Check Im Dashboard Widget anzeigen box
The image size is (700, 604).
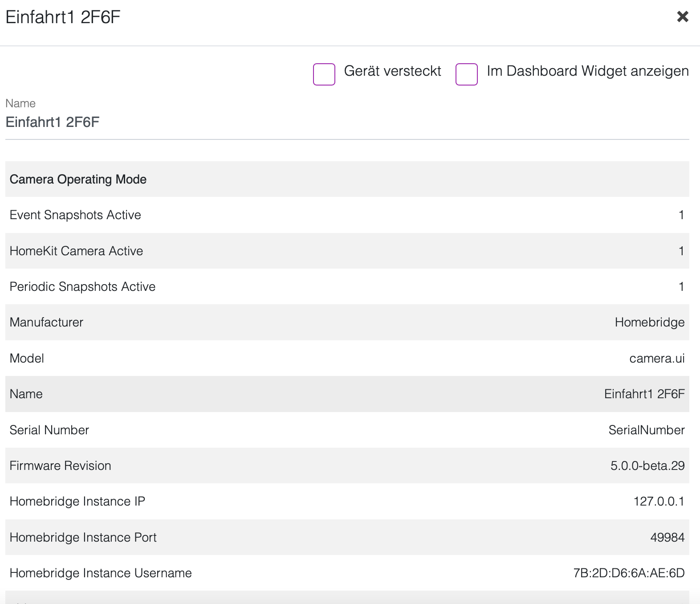pos(466,74)
